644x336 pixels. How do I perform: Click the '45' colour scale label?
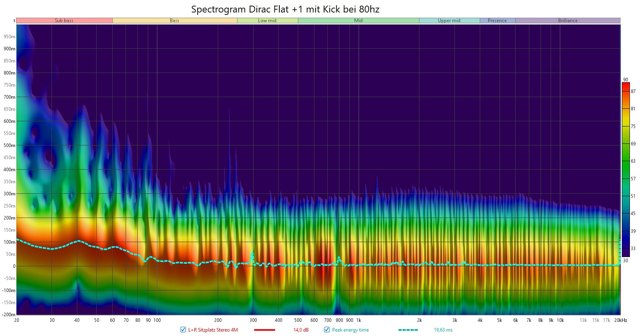point(633,214)
